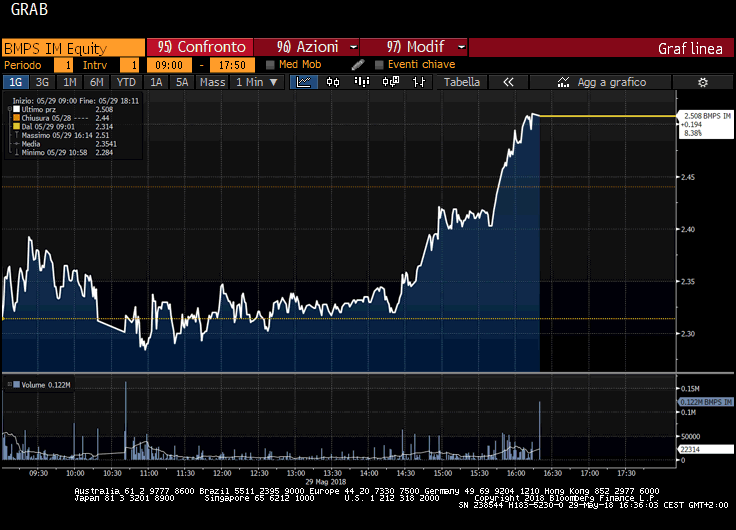
Task: Toggle the Eventi chiave checkbox
Action: pos(379,65)
